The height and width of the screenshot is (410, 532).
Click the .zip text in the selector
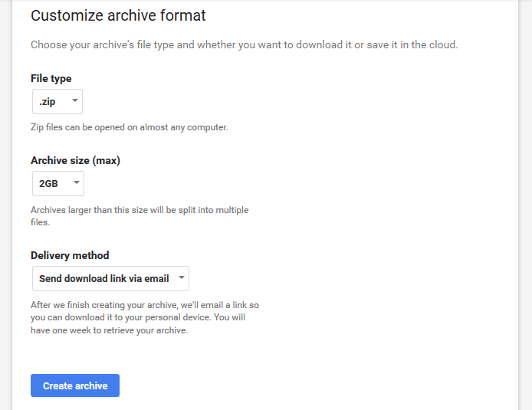click(48, 102)
